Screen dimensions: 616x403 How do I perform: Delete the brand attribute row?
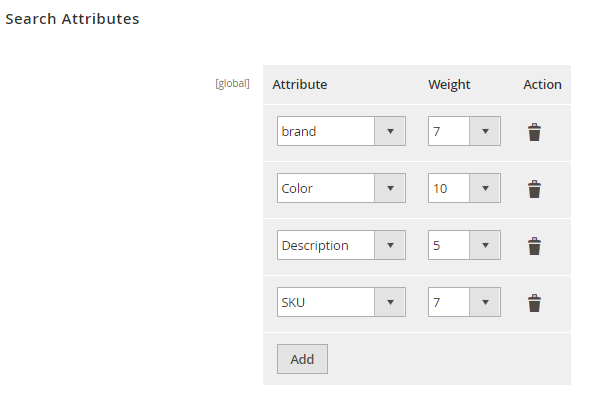[534, 132]
